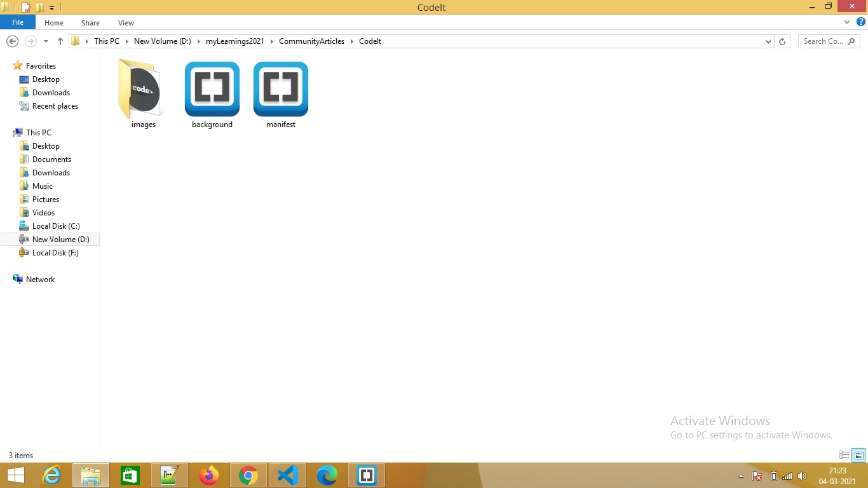This screenshot has width=868, height=488.
Task: Open the Recent locations dropdown beside Forward
Action: 46,41
